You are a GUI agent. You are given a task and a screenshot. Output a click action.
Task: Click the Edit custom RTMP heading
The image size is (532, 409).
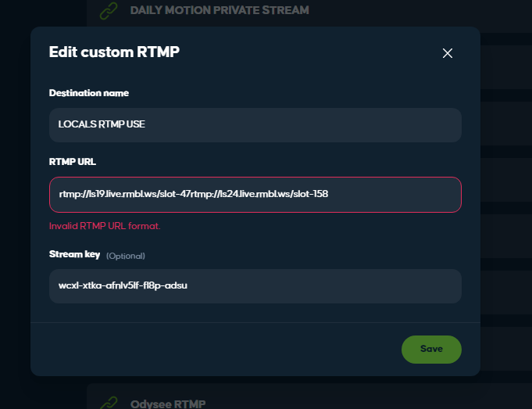point(114,52)
